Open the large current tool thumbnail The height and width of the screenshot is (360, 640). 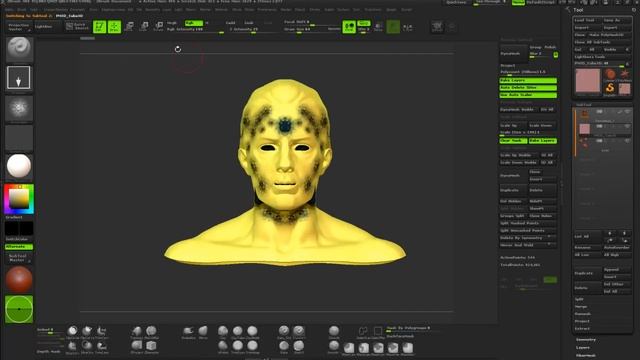[x=588, y=80]
